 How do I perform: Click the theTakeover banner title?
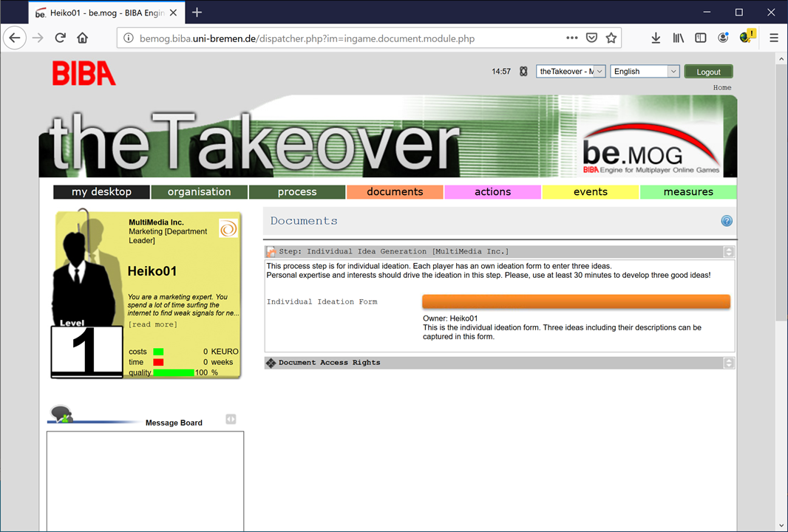(254, 142)
